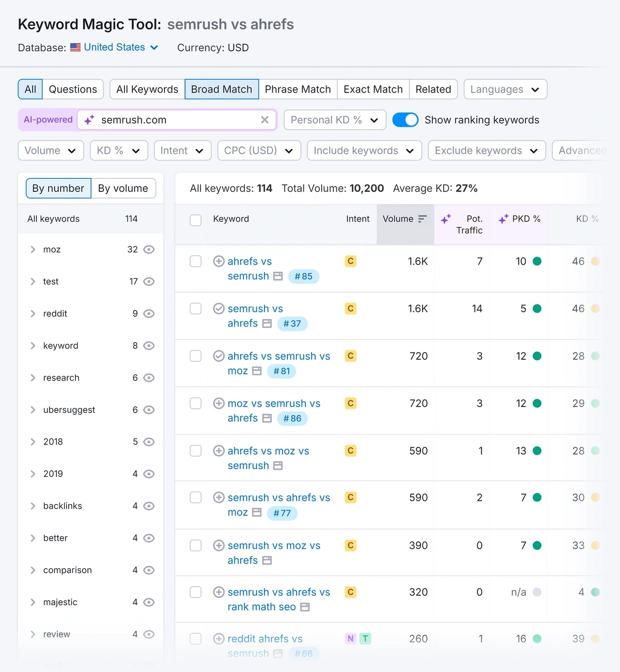Select the All Keywords match tab

click(147, 89)
